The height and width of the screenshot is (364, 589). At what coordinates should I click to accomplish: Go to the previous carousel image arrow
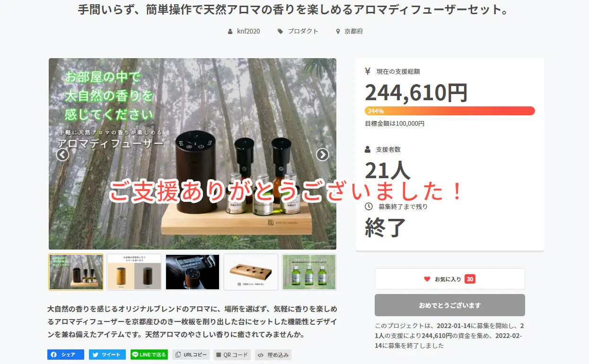62,155
